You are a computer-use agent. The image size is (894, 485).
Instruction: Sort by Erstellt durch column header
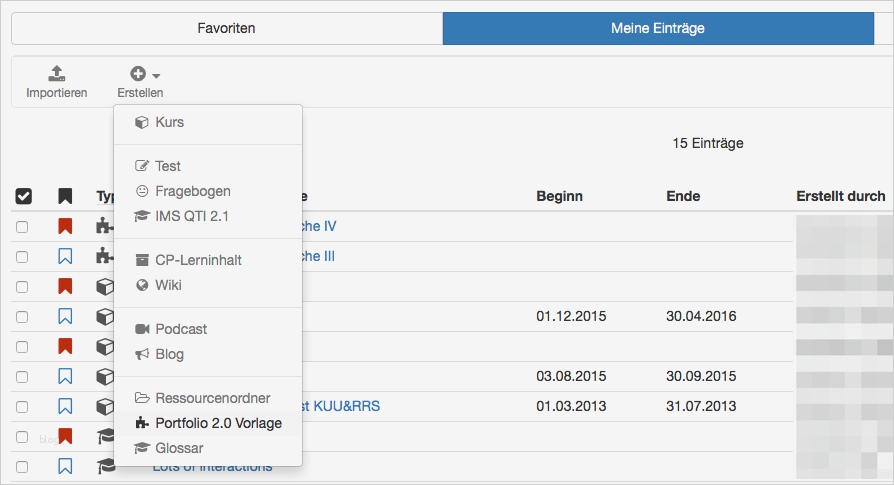[x=840, y=196]
